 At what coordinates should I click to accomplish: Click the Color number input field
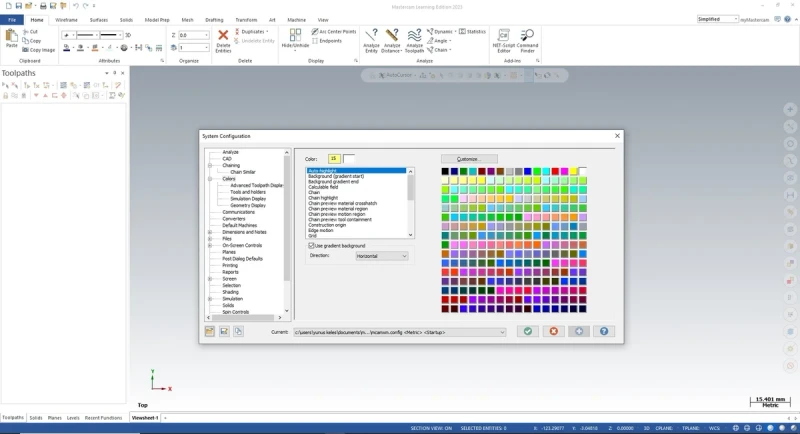coord(334,159)
